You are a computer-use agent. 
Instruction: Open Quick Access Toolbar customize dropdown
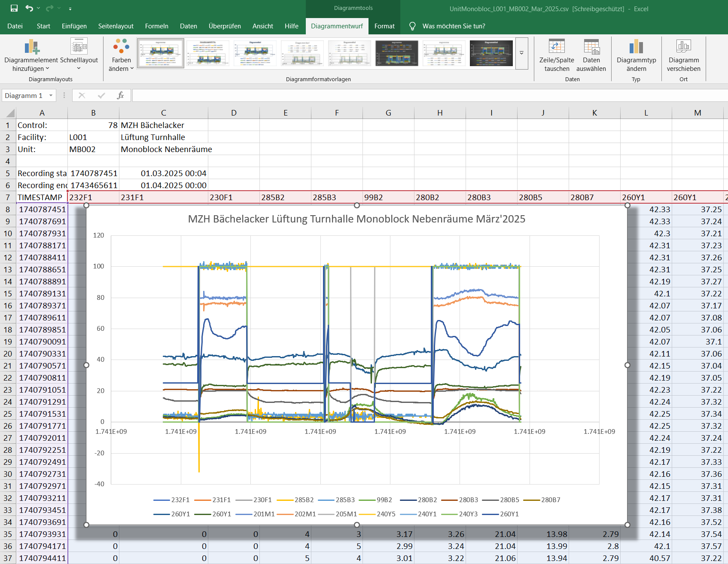pos(70,9)
